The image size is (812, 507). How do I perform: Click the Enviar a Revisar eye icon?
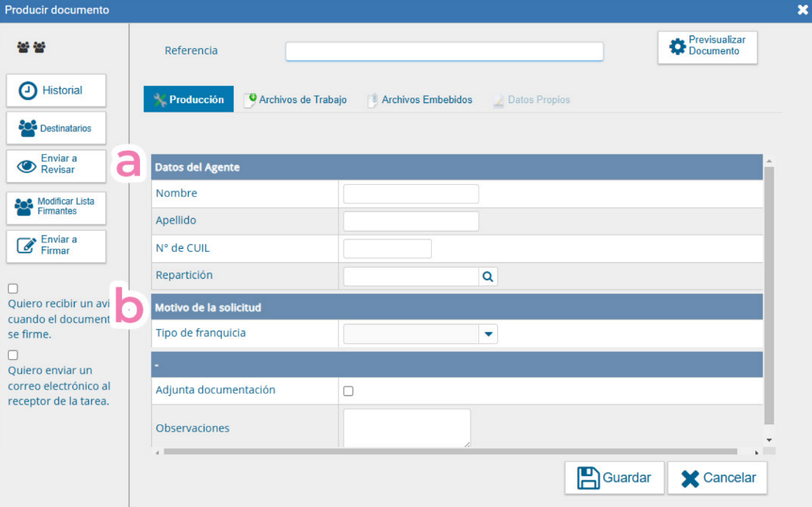pyautogui.click(x=28, y=166)
